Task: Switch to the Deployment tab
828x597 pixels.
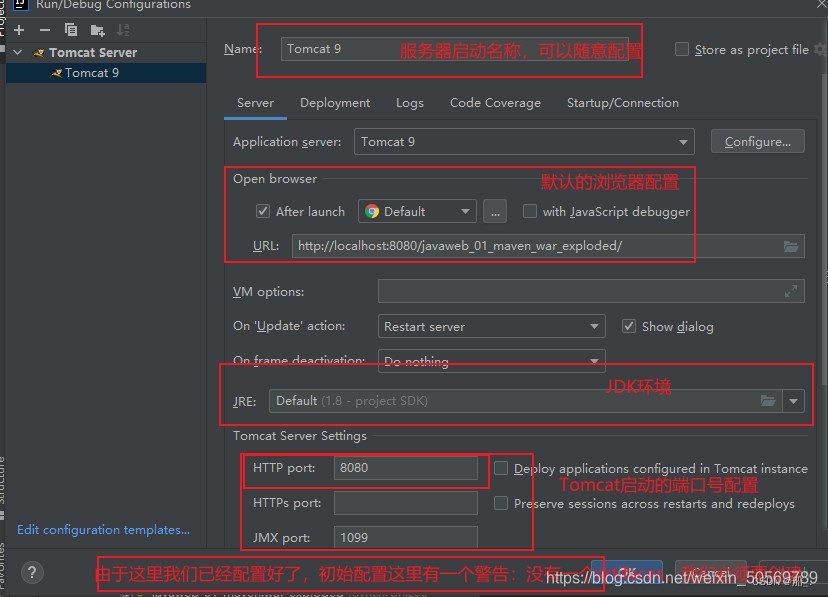Action: click(335, 103)
